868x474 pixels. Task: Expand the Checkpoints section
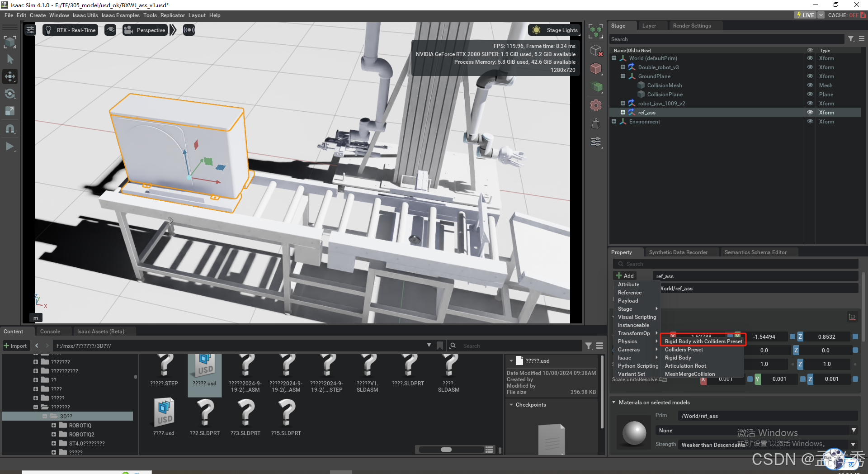point(511,405)
